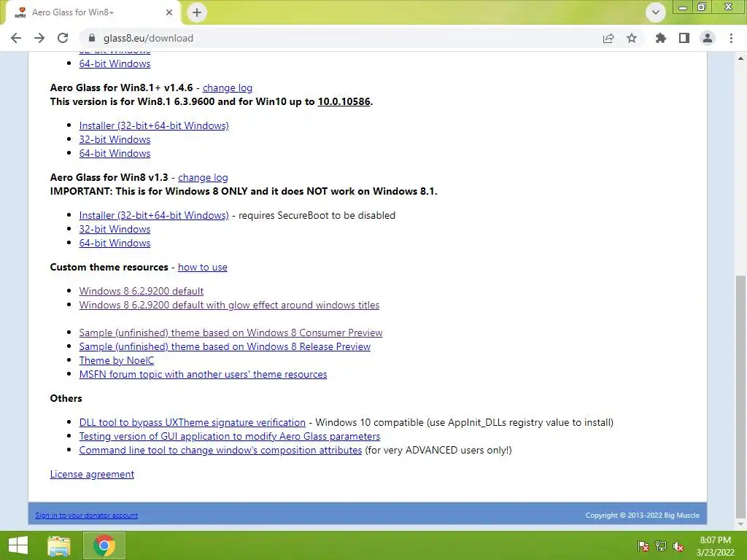The width and height of the screenshot is (747, 560).
Task: Open change log for Win8 v1.3
Action: 203,178
